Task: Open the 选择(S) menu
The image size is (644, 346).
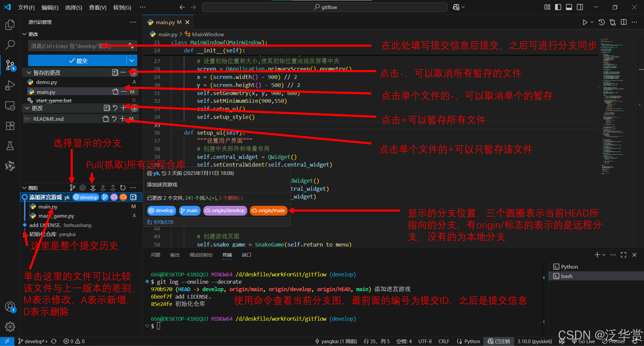Action: [x=74, y=7]
